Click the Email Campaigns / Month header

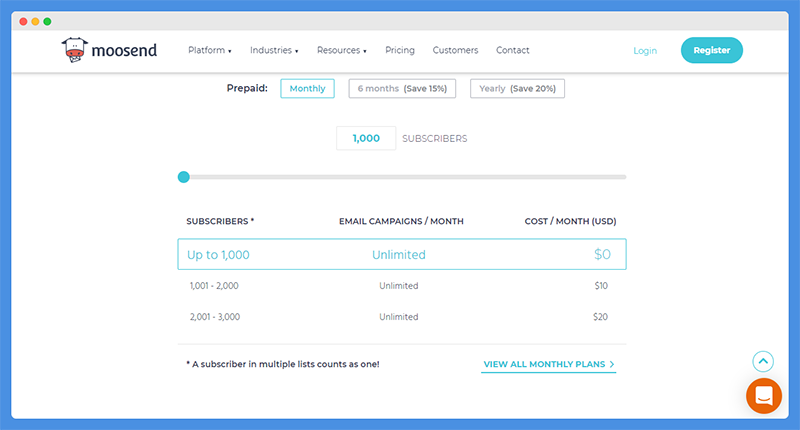tap(401, 221)
